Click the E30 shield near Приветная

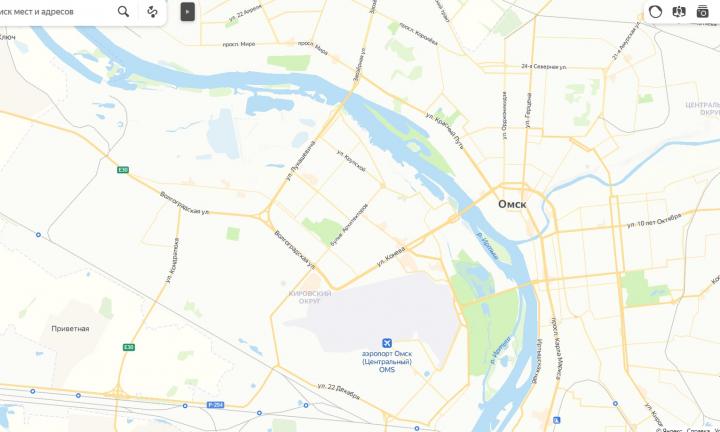129,347
